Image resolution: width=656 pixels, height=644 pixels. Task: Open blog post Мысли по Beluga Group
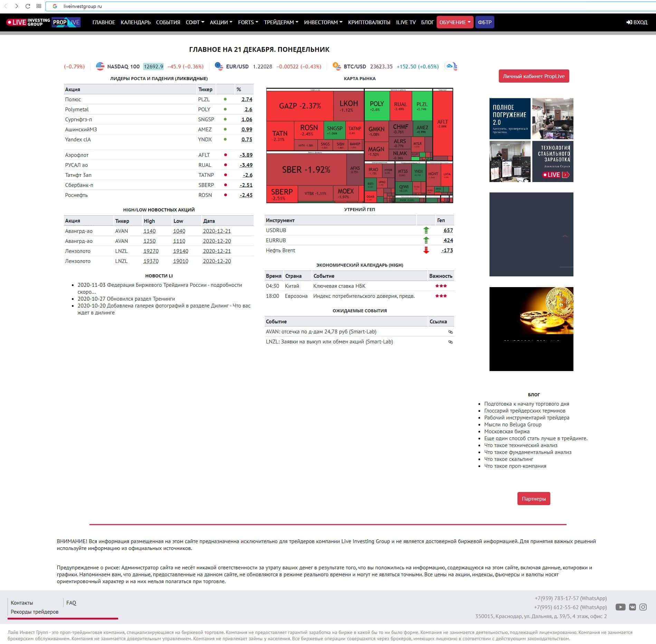tap(513, 424)
